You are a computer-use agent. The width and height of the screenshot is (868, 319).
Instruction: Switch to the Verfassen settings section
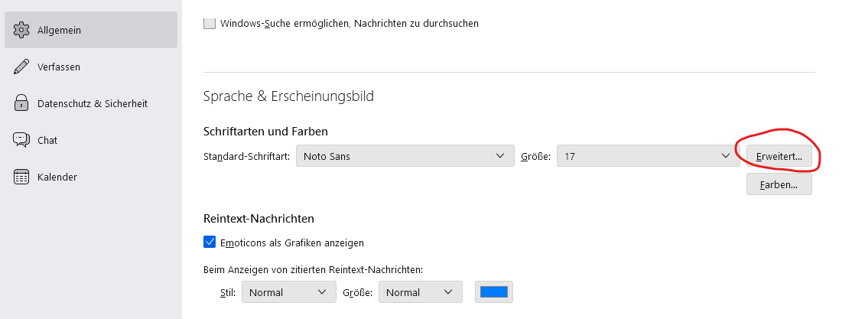click(59, 67)
